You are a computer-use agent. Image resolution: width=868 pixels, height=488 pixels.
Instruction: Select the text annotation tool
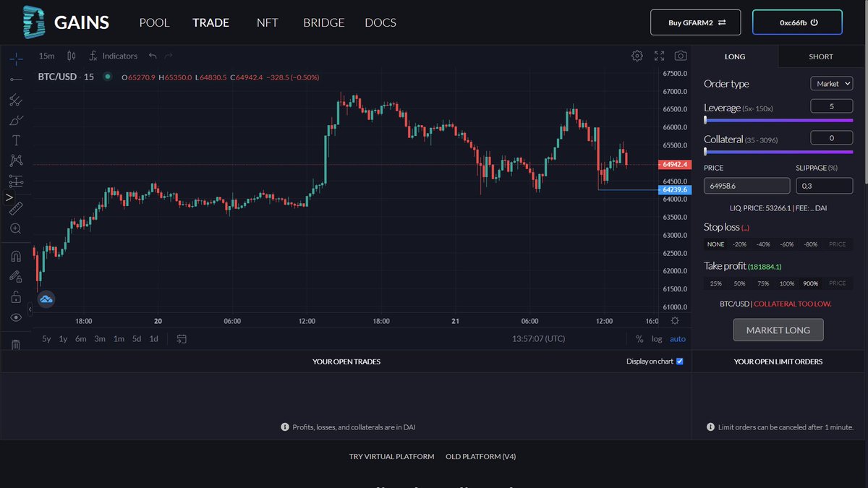pos(16,140)
